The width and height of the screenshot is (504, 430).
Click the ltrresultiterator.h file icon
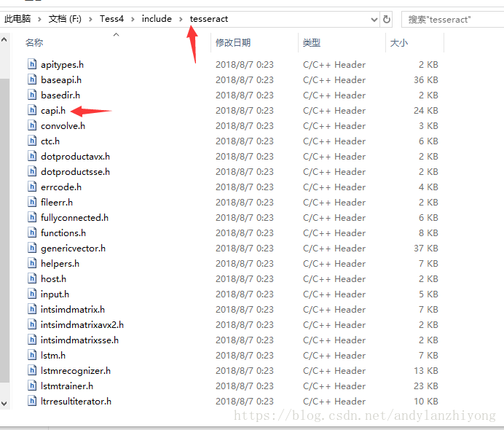(x=32, y=401)
